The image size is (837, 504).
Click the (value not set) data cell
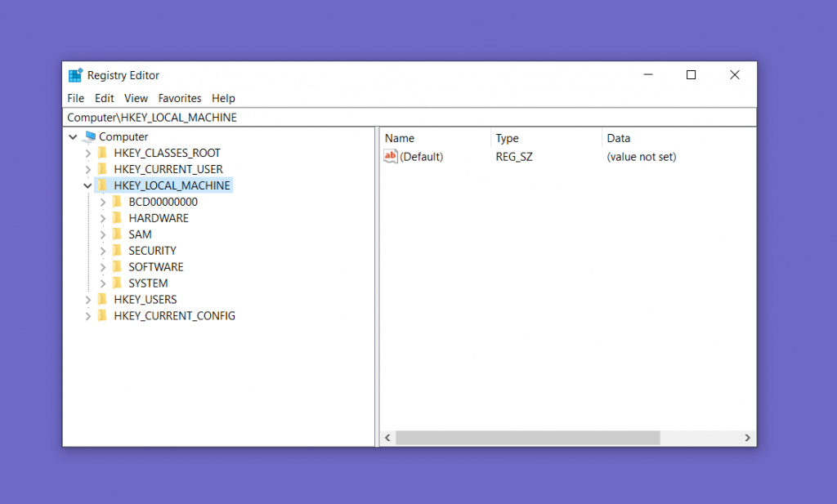point(641,157)
